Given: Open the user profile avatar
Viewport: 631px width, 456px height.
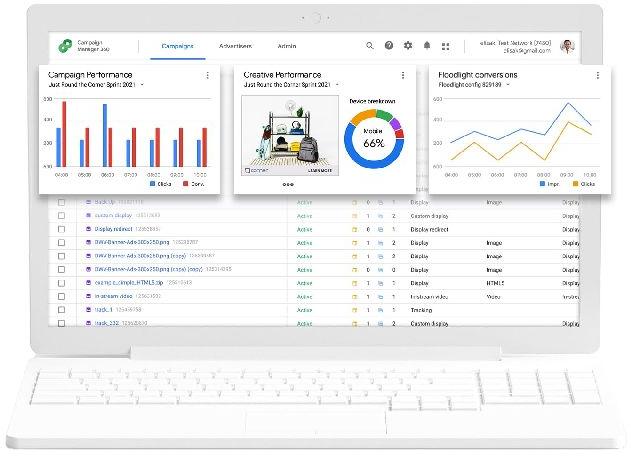Looking at the screenshot, I should [x=567, y=46].
